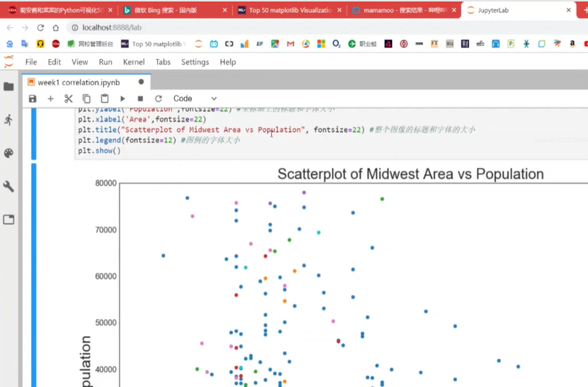Open the File menu

click(31, 62)
